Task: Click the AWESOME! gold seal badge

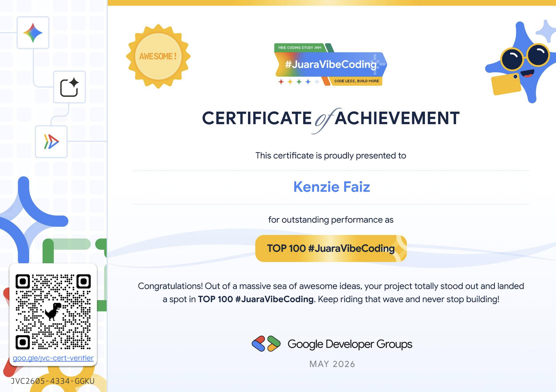Action: pyautogui.click(x=158, y=56)
